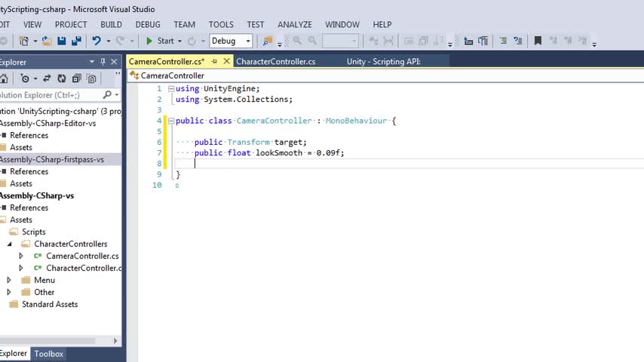Select the Standard Assets folder
This screenshot has height=362, width=644.
pyautogui.click(x=50, y=305)
